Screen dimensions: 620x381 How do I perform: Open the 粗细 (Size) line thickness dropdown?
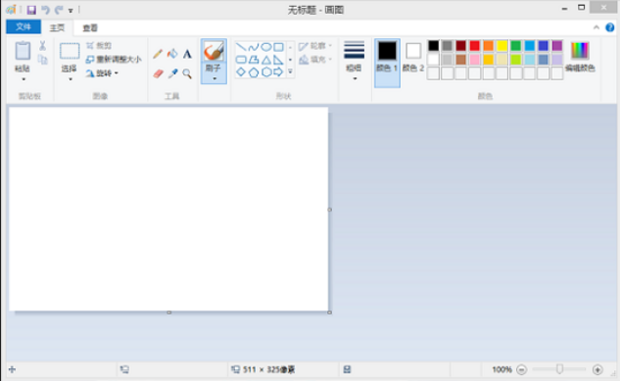pos(354,60)
